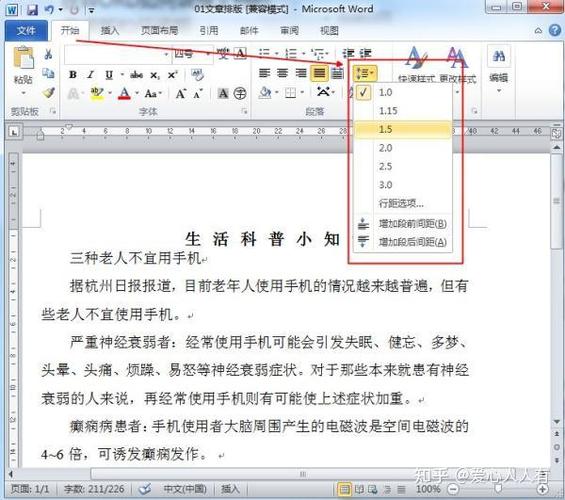Switch to the 插入 Insert tab
The width and height of the screenshot is (565, 500).
(x=110, y=31)
